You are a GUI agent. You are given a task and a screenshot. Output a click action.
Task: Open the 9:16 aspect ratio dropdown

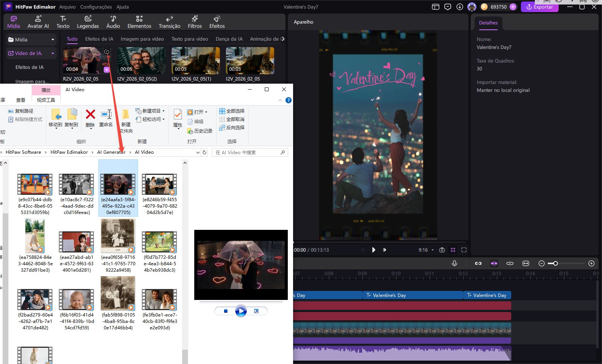pos(426,250)
